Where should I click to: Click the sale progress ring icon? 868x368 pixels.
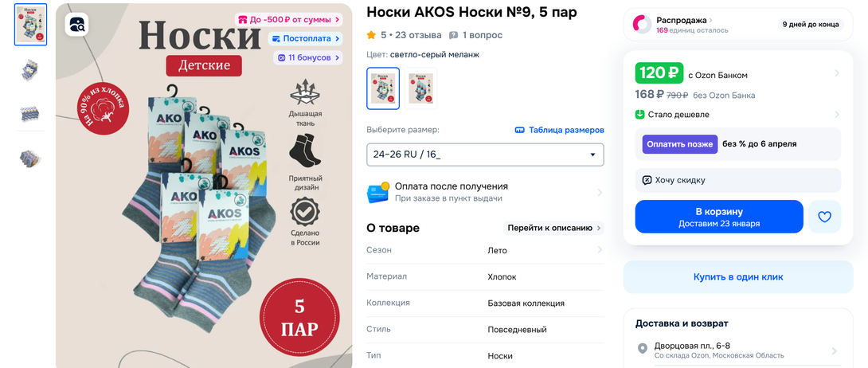pos(642,25)
